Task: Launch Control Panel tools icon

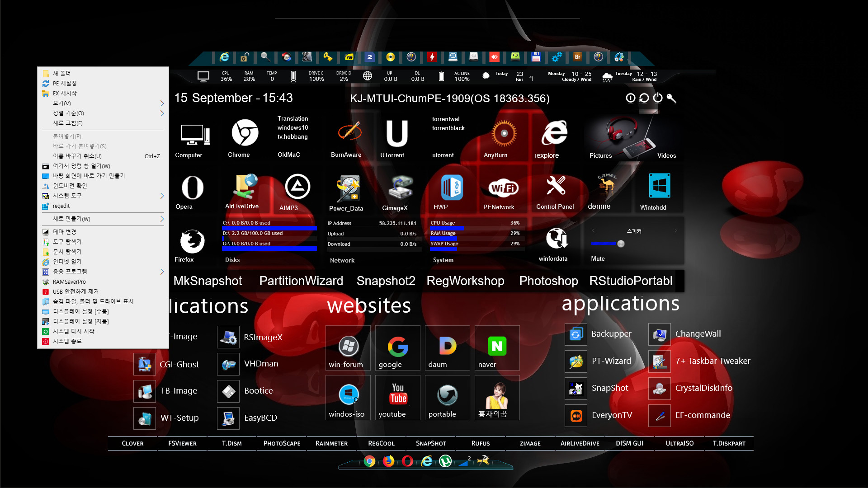Action: (556, 185)
